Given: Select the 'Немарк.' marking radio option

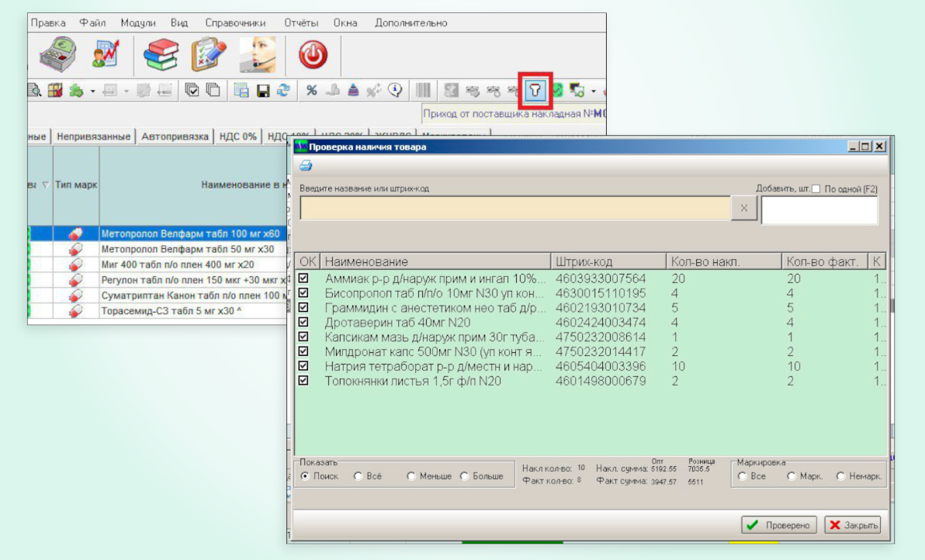Looking at the screenshot, I should [x=840, y=476].
